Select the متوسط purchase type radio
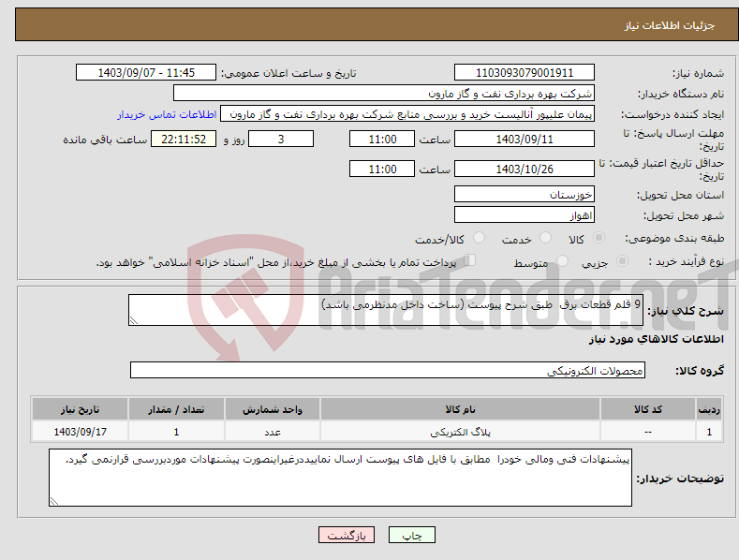The width and height of the screenshot is (739, 560). point(562,261)
